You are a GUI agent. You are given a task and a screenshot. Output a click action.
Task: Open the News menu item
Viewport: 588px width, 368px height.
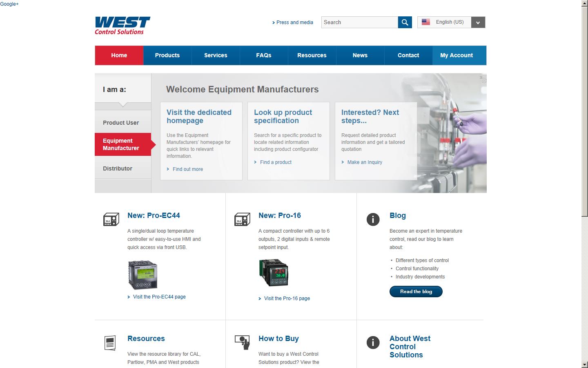click(x=360, y=55)
